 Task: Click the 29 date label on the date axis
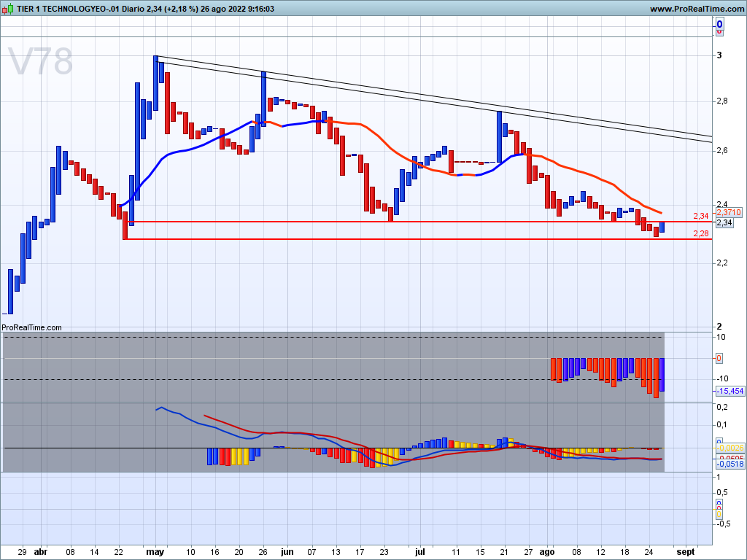[x=22, y=552]
